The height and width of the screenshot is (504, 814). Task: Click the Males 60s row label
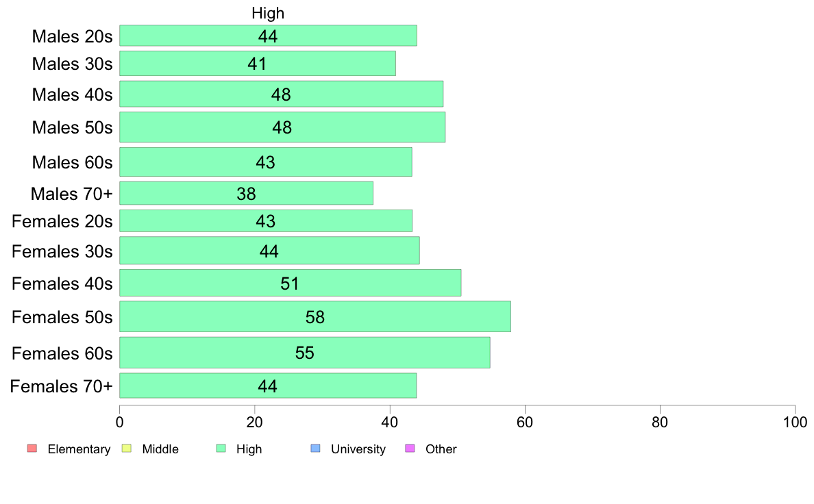tap(72, 162)
